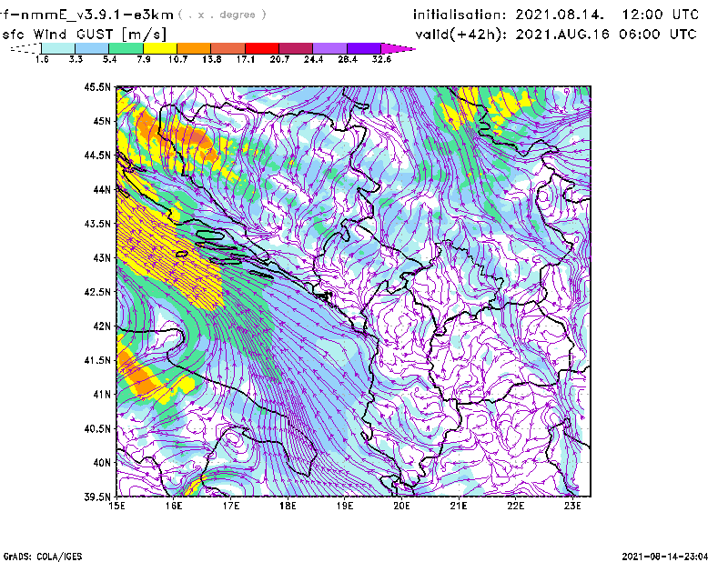Image resolution: width=728 pixels, height=562 pixels.
Task: Click the legend value 1.6
Action: click(42, 59)
